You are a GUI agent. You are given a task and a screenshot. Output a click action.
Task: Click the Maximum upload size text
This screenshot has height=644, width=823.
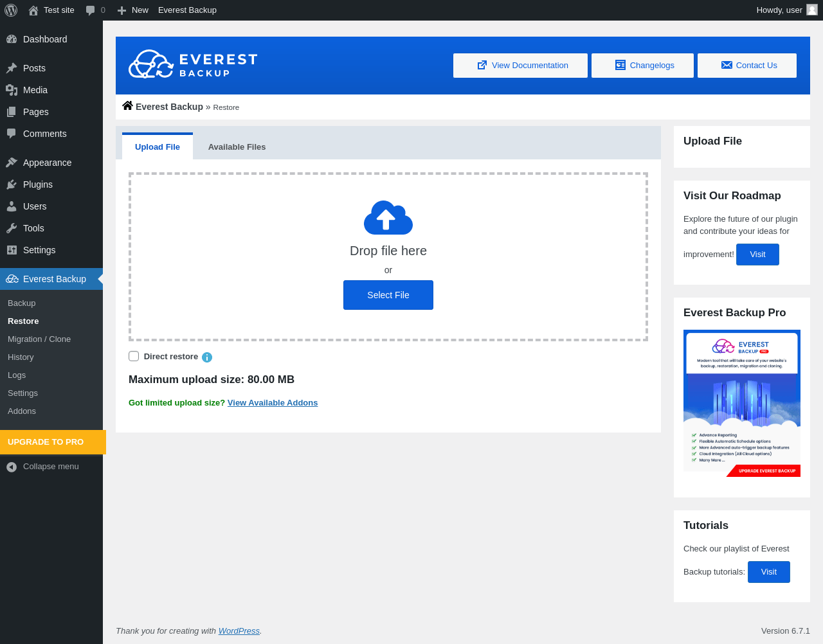pyautogui.click(x=212, y=380)
